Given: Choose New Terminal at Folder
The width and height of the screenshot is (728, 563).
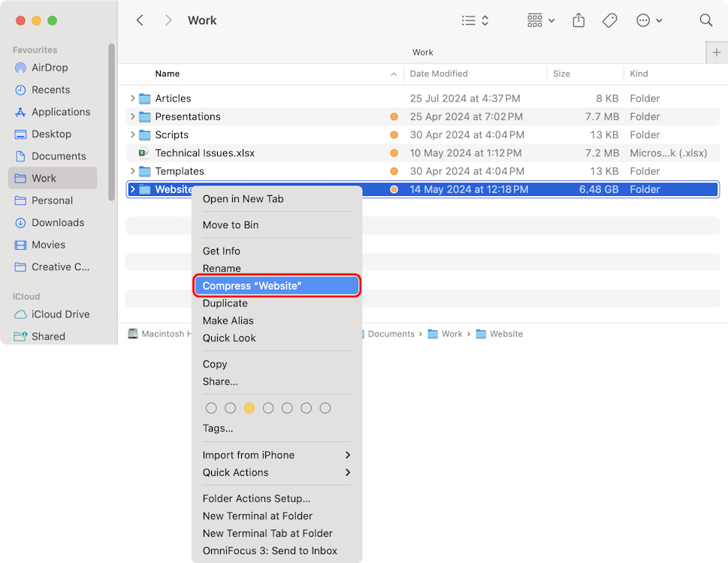Looking at the screenshot, I should click(276, 516).
